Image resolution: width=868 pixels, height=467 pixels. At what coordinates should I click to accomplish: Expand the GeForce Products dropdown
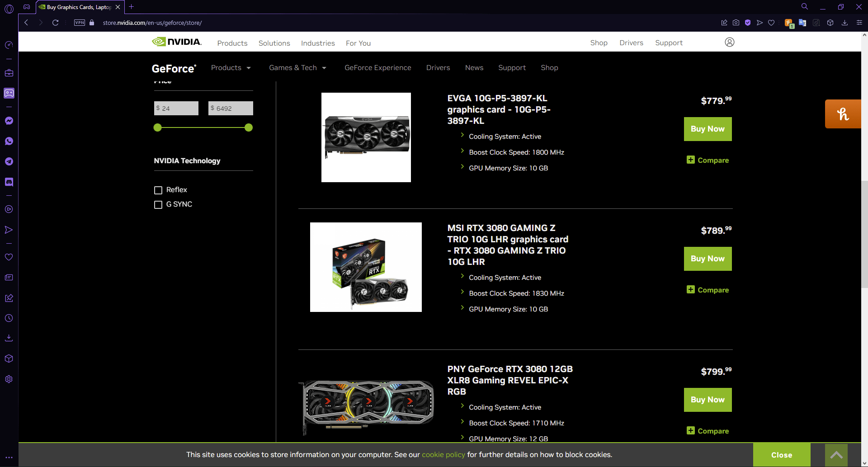(231, 68)
